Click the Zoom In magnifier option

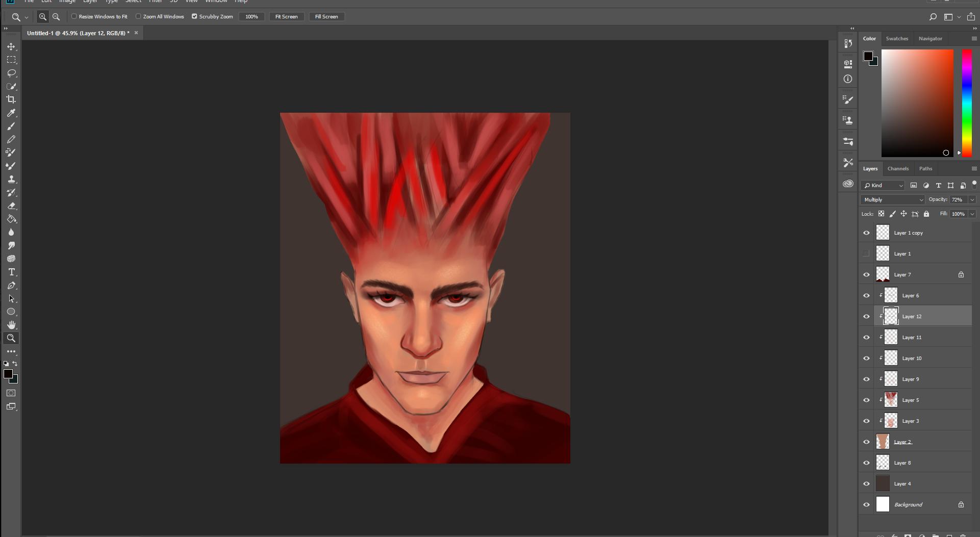[x=43, y=17]
